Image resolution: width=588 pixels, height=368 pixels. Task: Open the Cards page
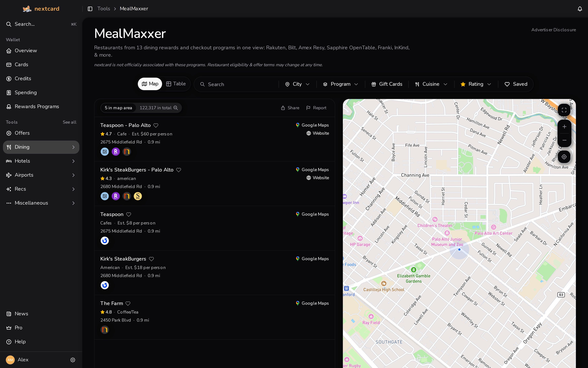pos(41,65)
